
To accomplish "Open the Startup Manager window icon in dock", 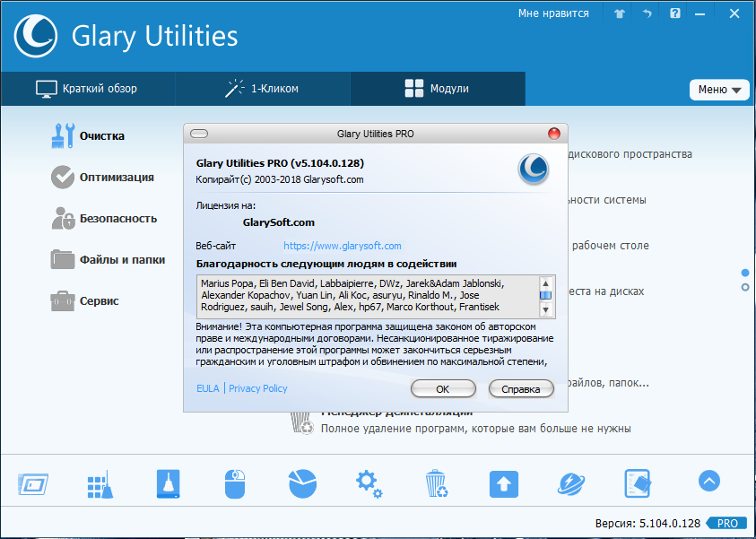I will point(33,483).
